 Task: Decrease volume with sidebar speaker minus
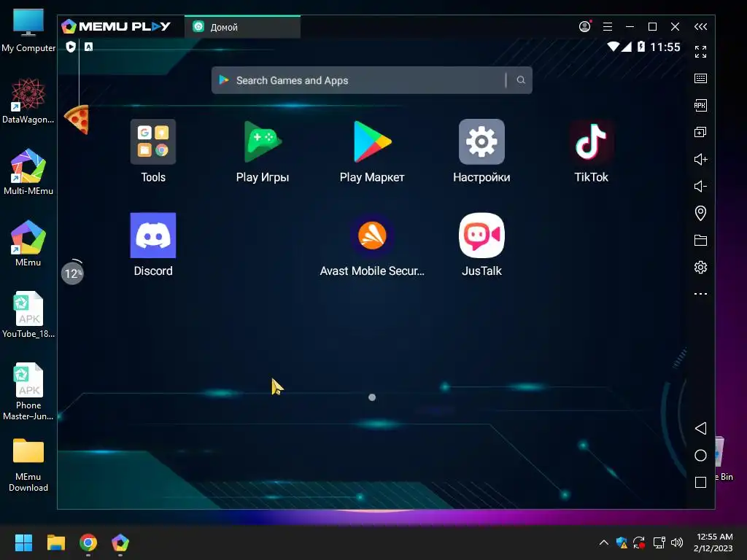700,186
